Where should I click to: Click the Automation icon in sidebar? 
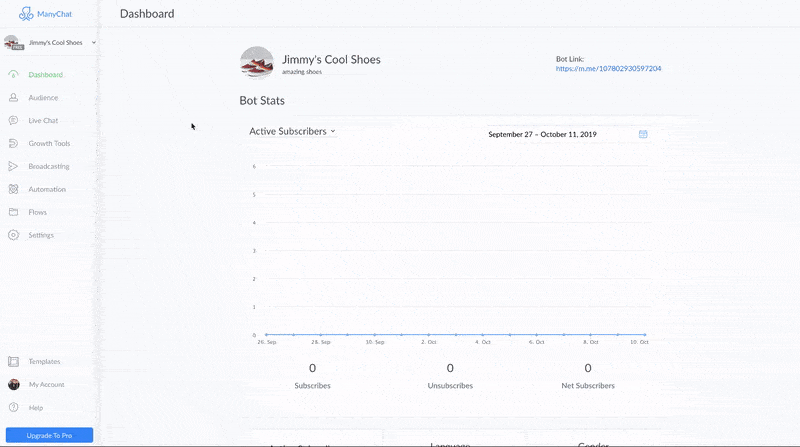click(13, 190)
